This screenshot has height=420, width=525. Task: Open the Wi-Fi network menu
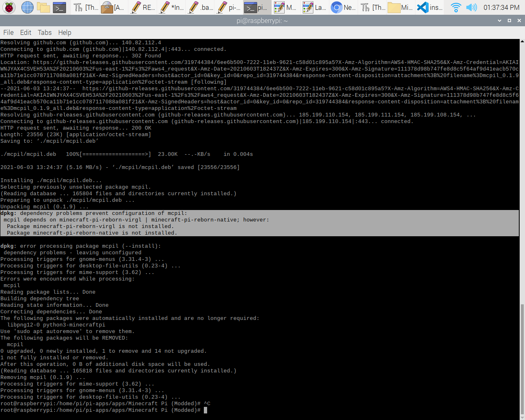pos(456,7)
